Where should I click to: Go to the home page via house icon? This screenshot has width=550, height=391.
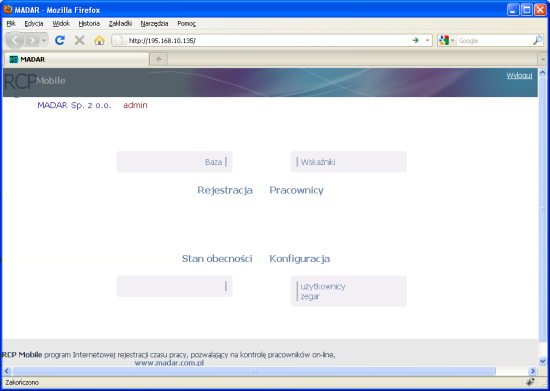99,40
